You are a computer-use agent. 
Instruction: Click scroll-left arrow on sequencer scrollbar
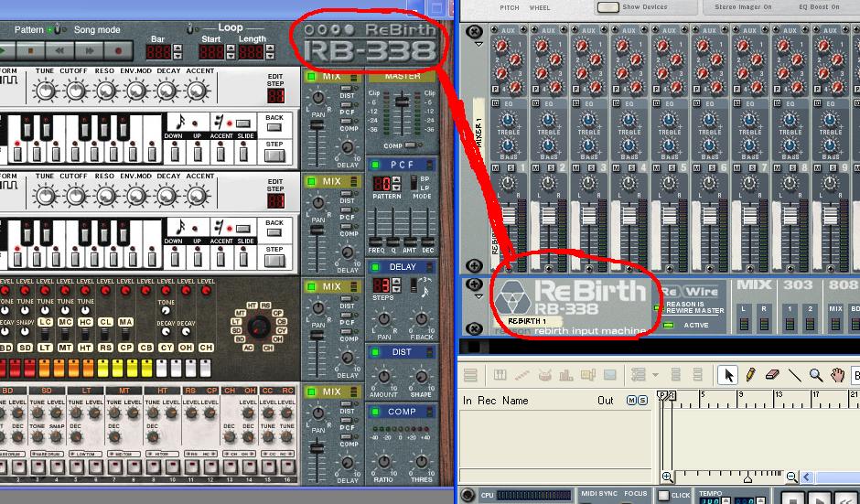tap(806, 477)
